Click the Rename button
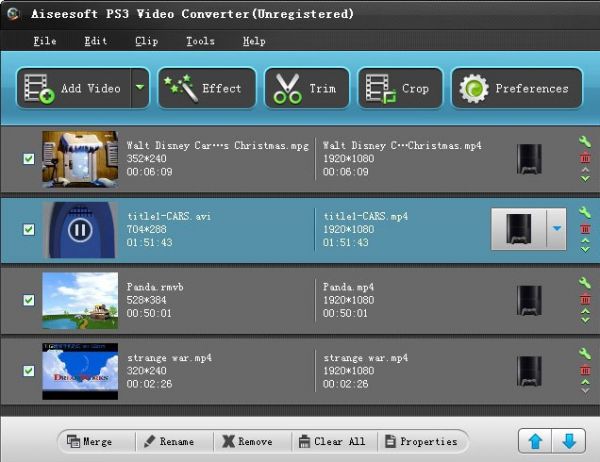Image resolution: width=600 pixels, height=462 pixels. click(x=169, y=441)
